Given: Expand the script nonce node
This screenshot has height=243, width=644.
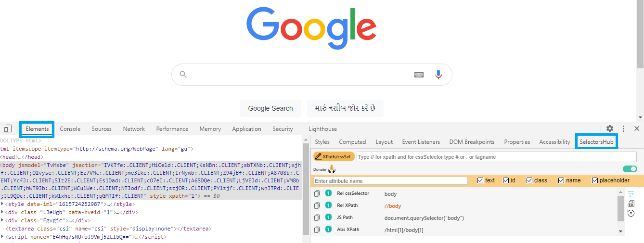Looking at the screenshot, I should click(2, 237).
